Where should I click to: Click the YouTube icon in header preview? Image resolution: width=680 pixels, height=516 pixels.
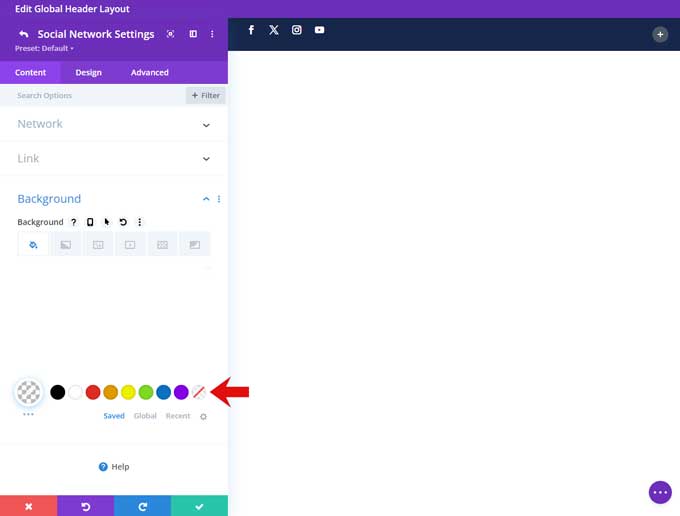[x=320, y=30]
